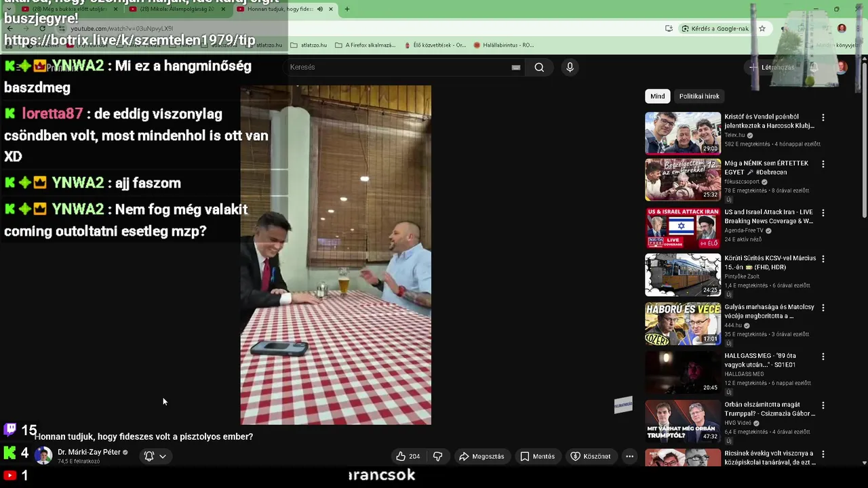Click the 'HVG Videó' channel name
This screenshot has width=868, height=488.
tap(738, 423)
